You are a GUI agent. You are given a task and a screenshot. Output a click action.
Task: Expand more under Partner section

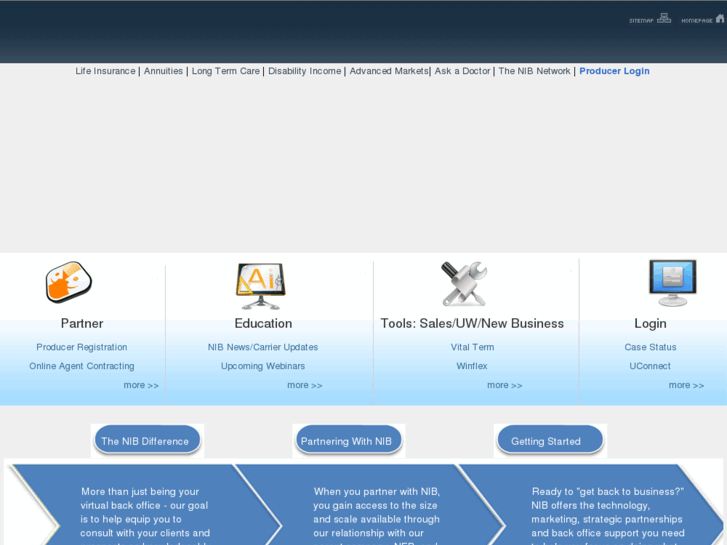click(141, 385)
